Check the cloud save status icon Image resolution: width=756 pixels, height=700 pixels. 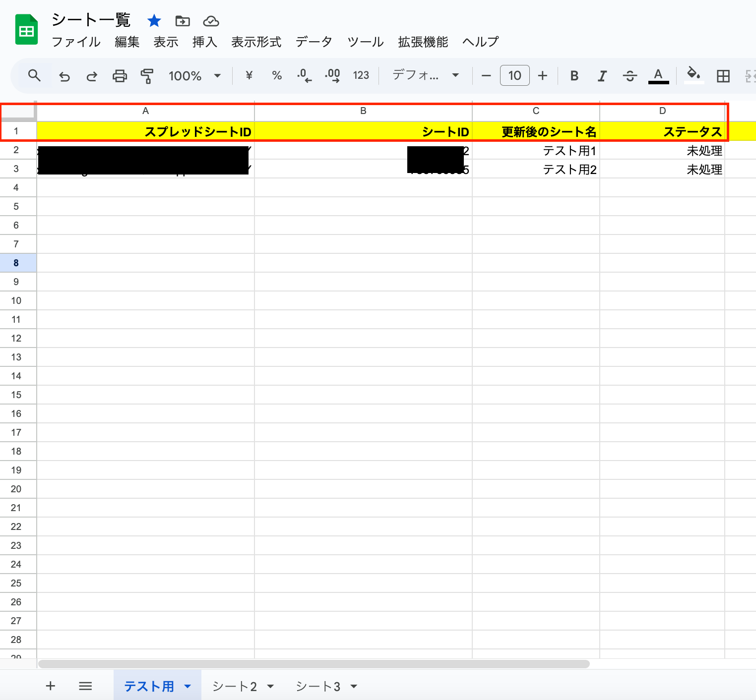tap(211, 21)
